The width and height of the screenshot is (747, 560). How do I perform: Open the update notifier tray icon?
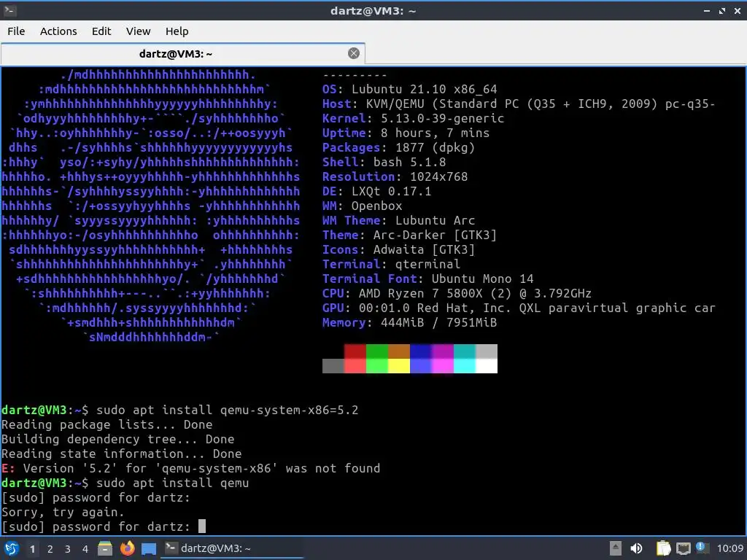click(702, 548)
